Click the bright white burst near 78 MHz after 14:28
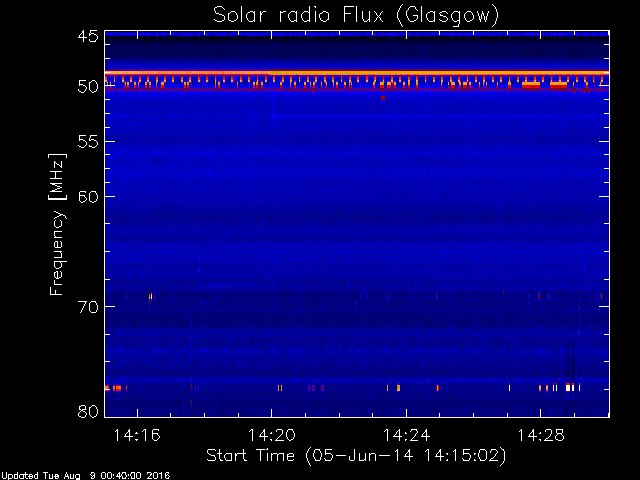This screenshot has height=480, width=640. click(x=568, y=387)
